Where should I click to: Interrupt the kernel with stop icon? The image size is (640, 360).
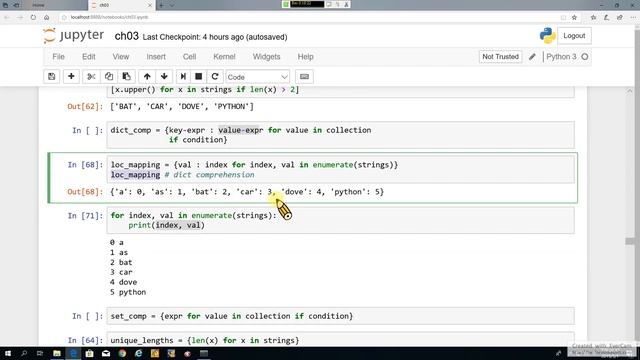[199, 77]
